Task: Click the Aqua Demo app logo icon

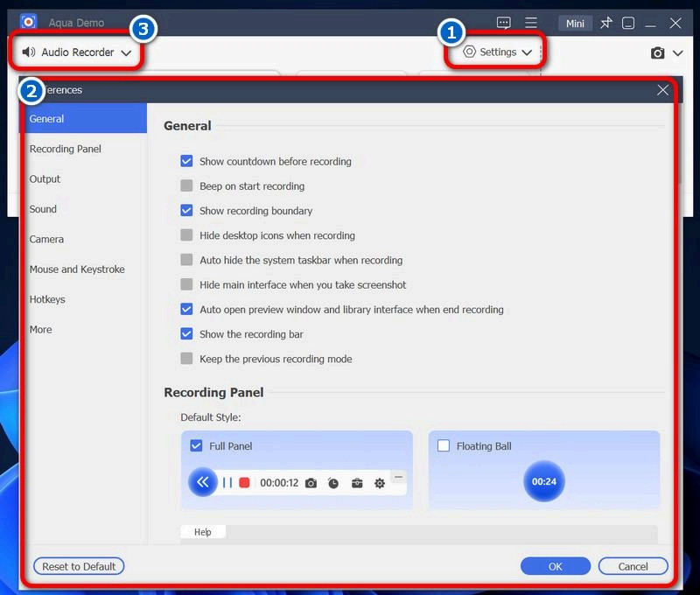Action: click(x=29, y=22)
